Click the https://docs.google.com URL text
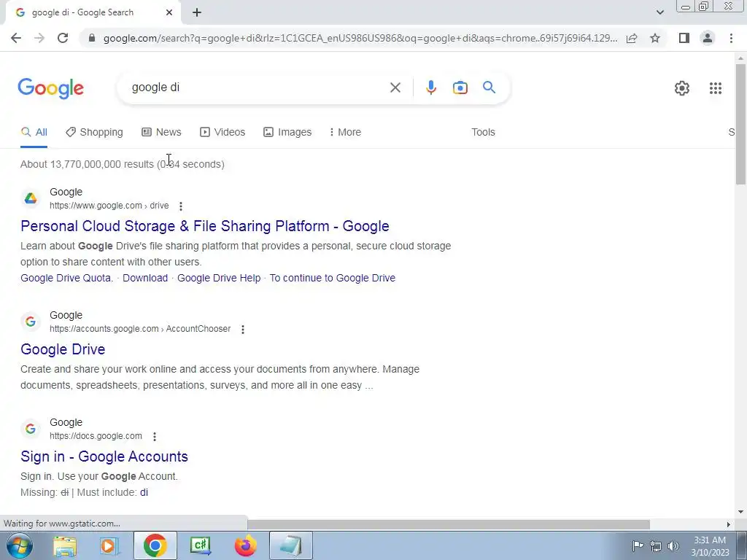This screenshot has height=560, width=747. coord(96,436)
